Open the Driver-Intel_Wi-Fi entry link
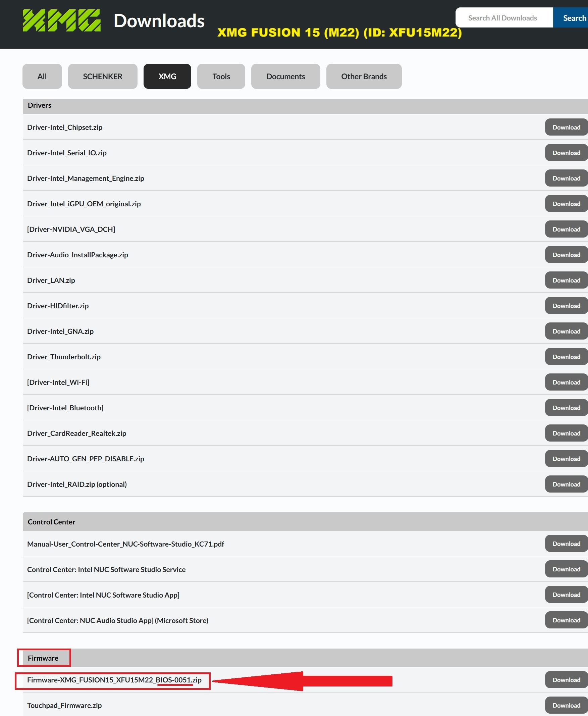This screenshot has width=588, height=716. coord(58,382)
